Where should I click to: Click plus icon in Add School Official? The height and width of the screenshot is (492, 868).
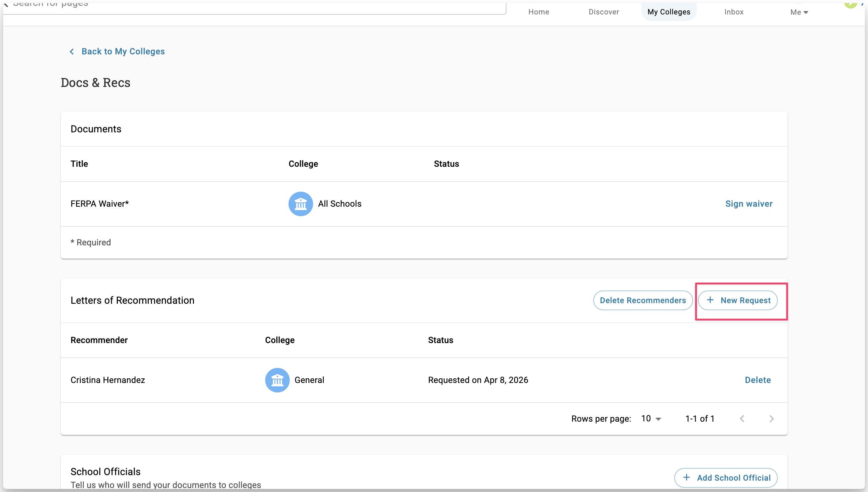(x=686, y=478)
